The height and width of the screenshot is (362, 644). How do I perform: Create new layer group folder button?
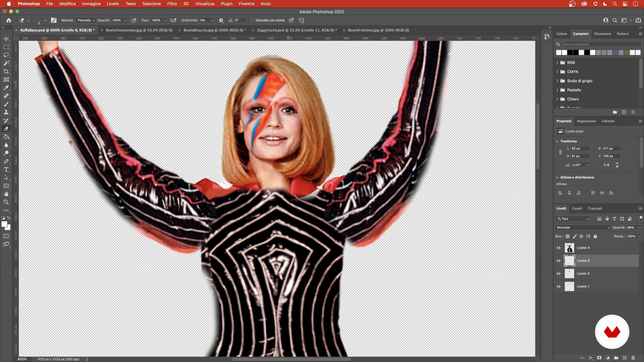click(x=616, y=358)
